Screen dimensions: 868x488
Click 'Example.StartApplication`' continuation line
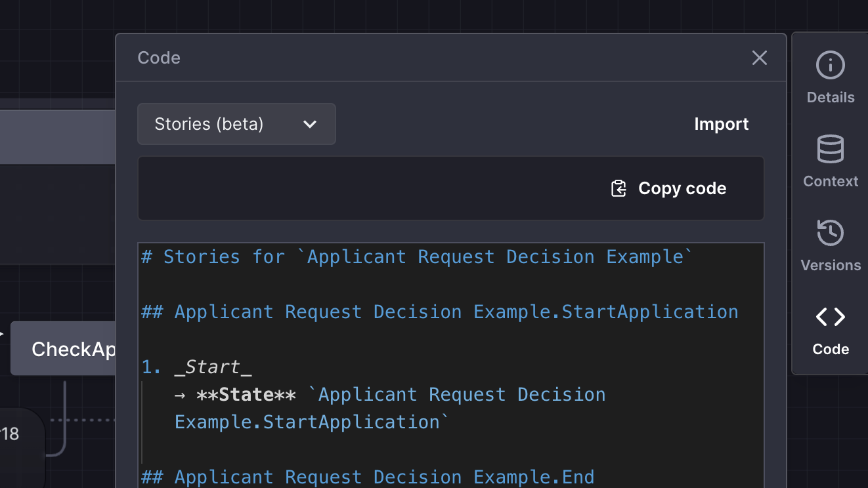[313, 422]
